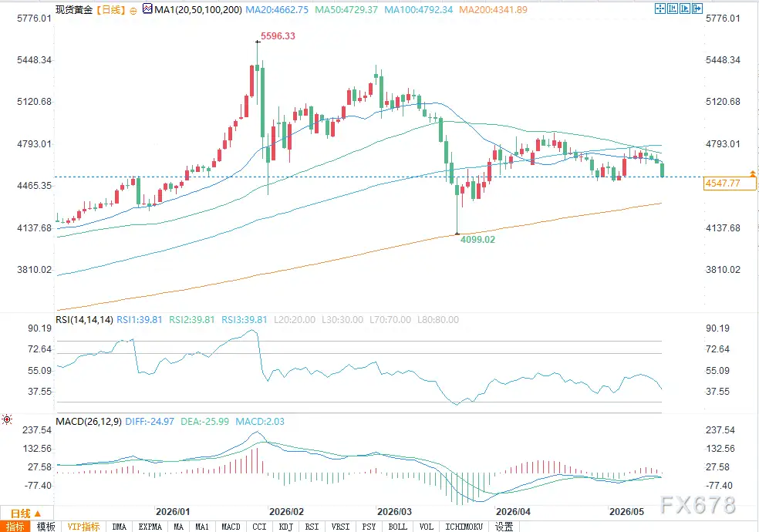759x532 pixels.
Task: Switch to the VOL indicator tab
Action: point(427,526)
